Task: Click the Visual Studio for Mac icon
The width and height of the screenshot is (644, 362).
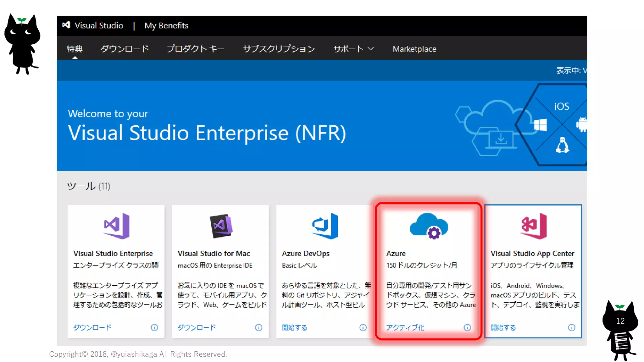Action: tap(221, 226)
